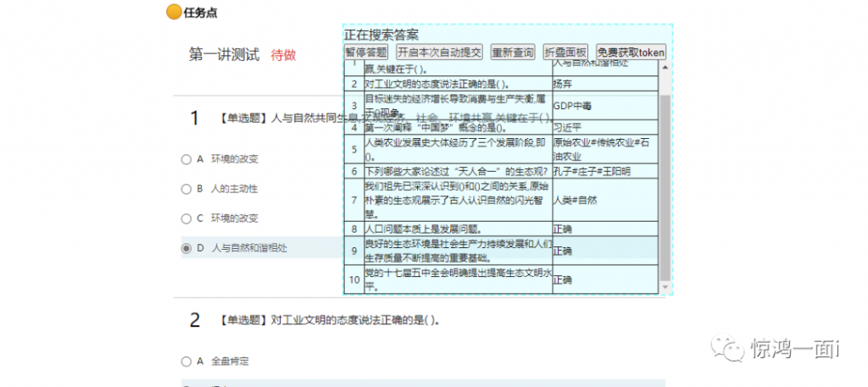Click the 正在搜索答案 panel header

(381, 35)
